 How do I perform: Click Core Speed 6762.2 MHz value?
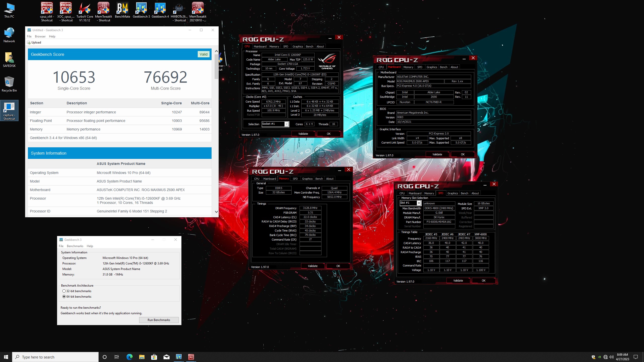coord(273,102)
